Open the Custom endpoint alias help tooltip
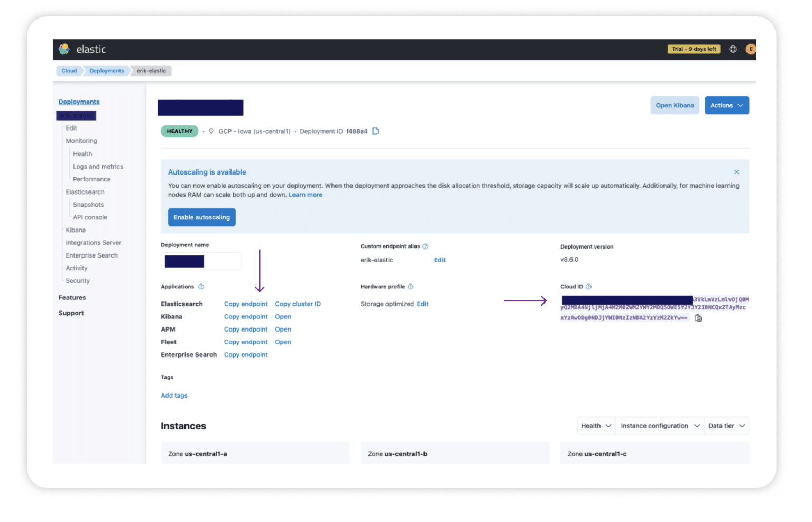This screenshot has width=812, height=522. (x=426, y=246)
